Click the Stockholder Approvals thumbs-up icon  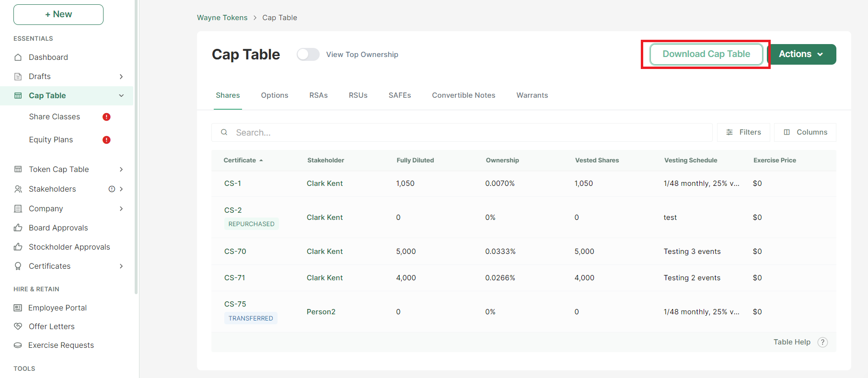[18, 247]
